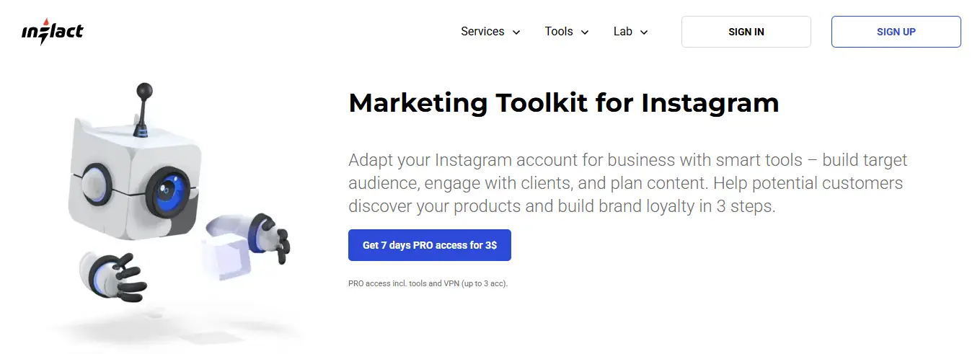This screenshot has height=354, width=980.
Task: Open the Tools menu
Action: pyautogui.click(x=559, y=32)
